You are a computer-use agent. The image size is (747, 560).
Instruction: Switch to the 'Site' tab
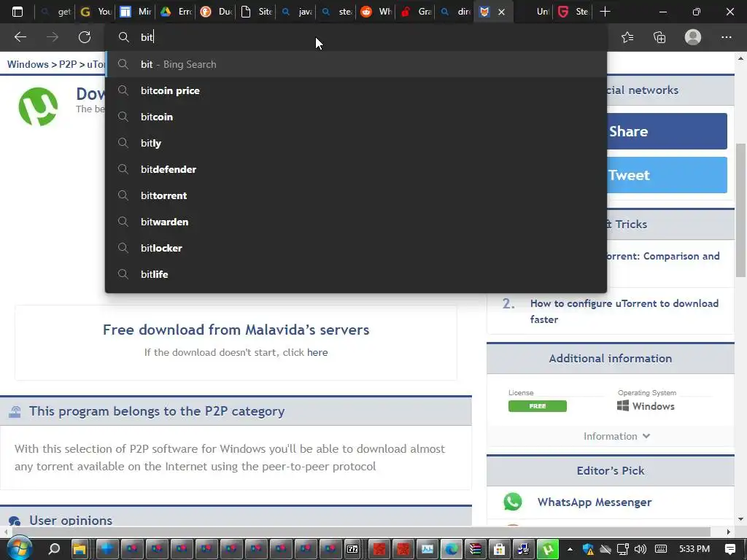tap(256, 12)
